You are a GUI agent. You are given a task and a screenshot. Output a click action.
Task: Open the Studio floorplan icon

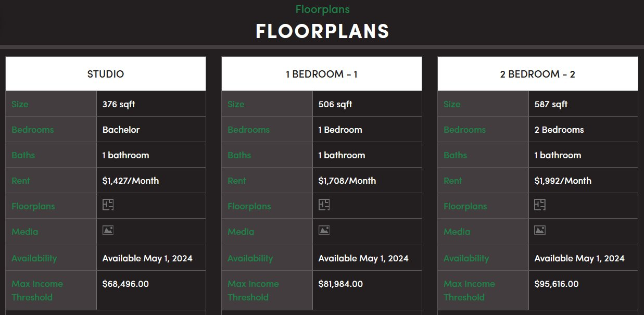[x=108, y=205]
